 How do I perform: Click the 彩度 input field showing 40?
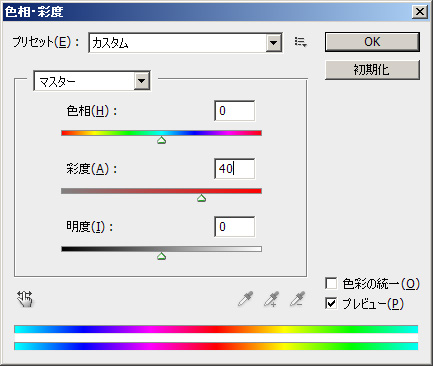click(235, 169)
